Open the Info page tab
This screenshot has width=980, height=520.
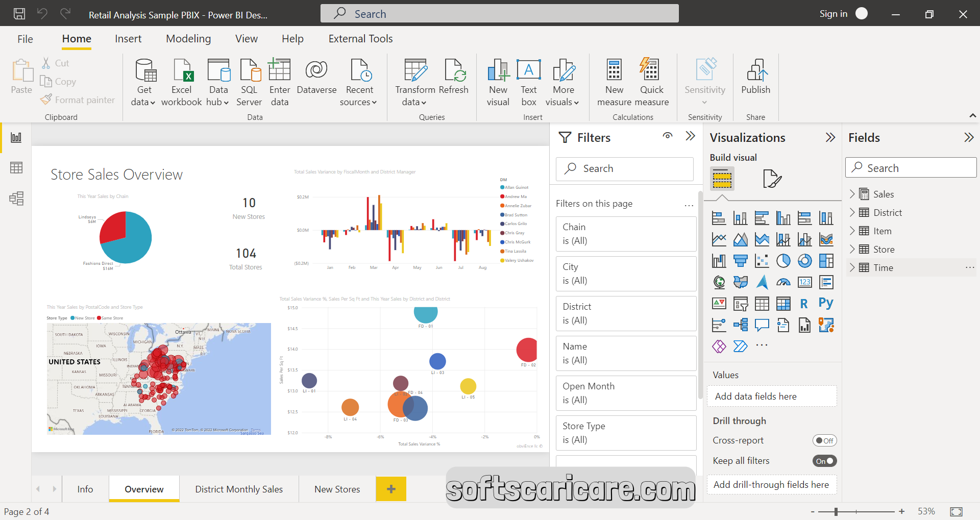coord(85,489)
